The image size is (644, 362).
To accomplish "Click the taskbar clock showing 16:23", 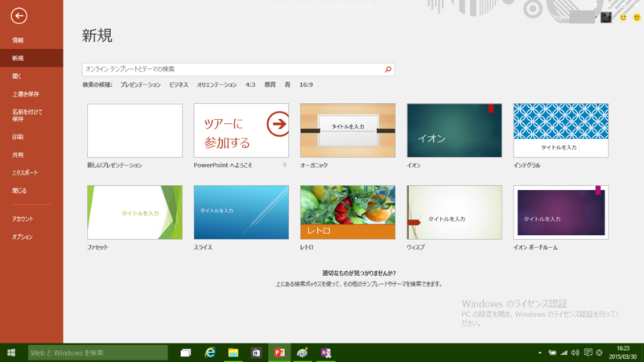I will coord(622,352).
